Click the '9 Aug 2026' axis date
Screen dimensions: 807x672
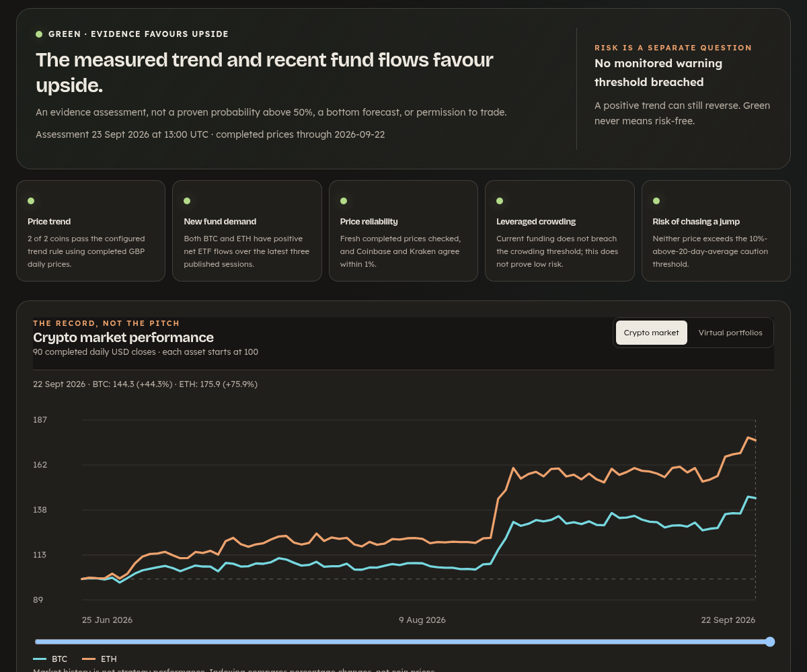422,620
